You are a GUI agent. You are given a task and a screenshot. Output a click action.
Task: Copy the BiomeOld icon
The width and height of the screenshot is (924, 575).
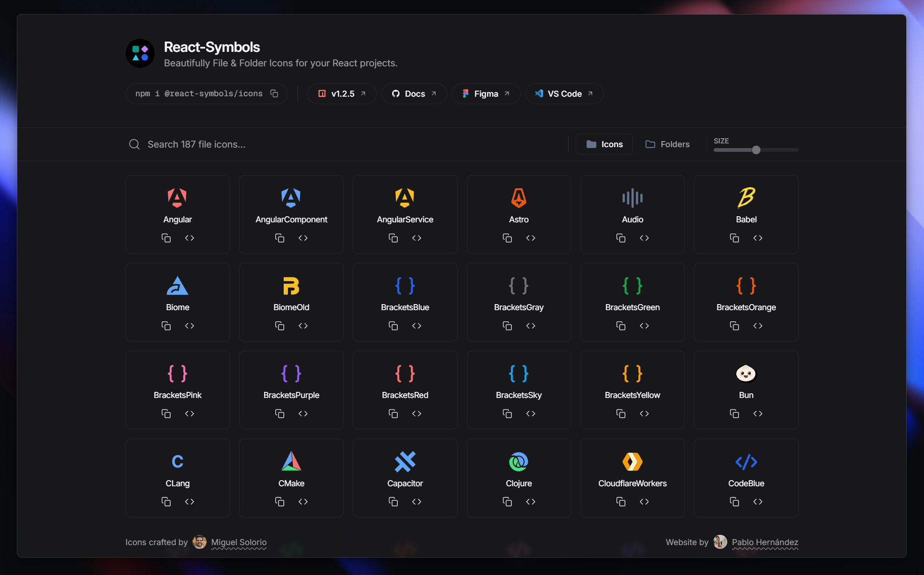point(279,326)
